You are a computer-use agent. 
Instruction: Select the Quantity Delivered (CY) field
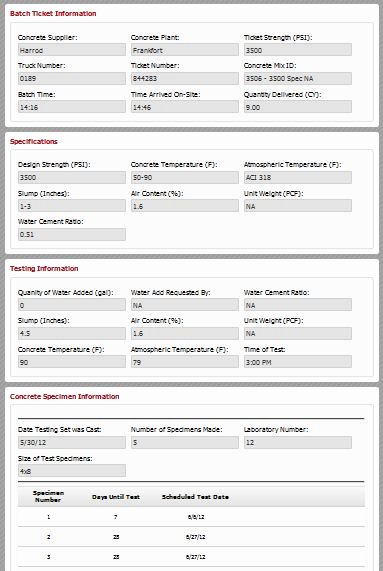297,107
